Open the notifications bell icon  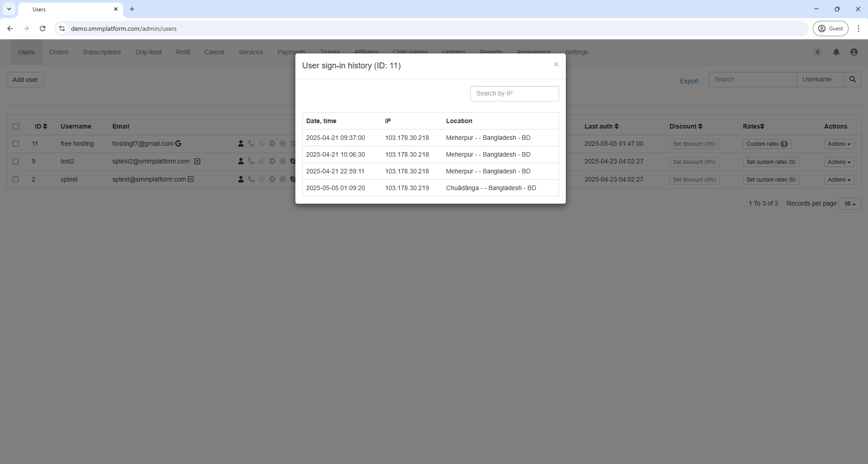pyautogui.click(x=836, y=53)
